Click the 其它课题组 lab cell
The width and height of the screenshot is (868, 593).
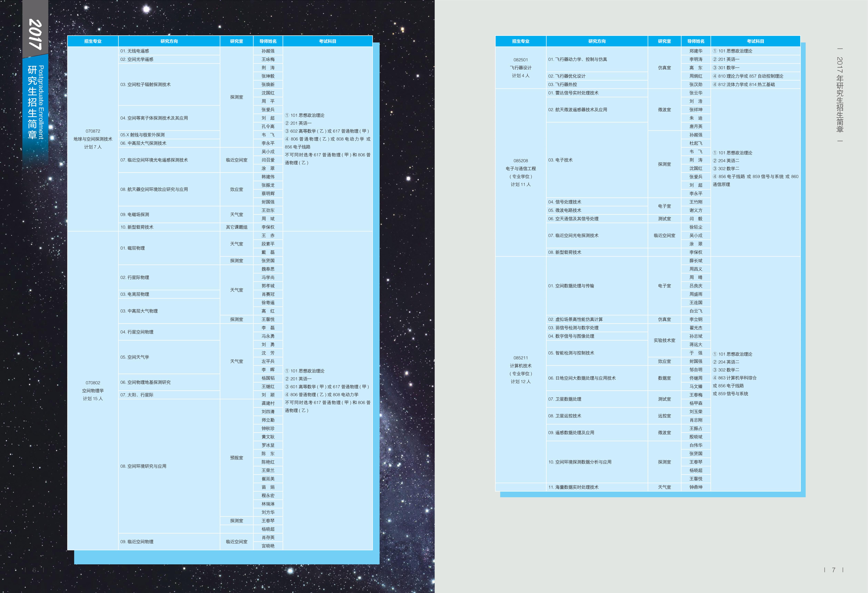[x=236, y=227]
